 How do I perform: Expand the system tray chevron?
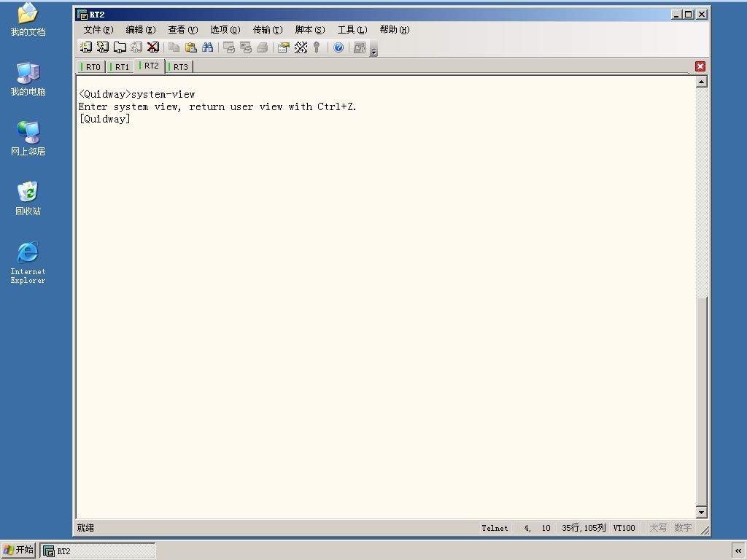(738, 551)
